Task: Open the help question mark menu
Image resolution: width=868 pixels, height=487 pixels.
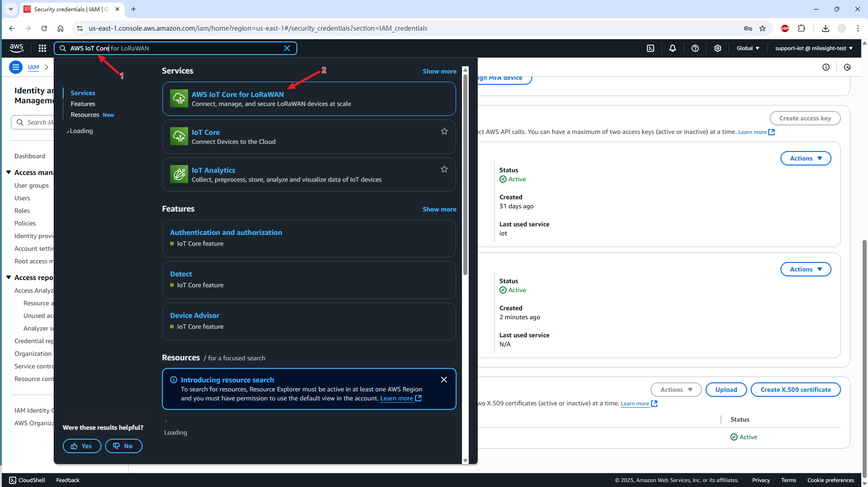Action: coord(695,48)
